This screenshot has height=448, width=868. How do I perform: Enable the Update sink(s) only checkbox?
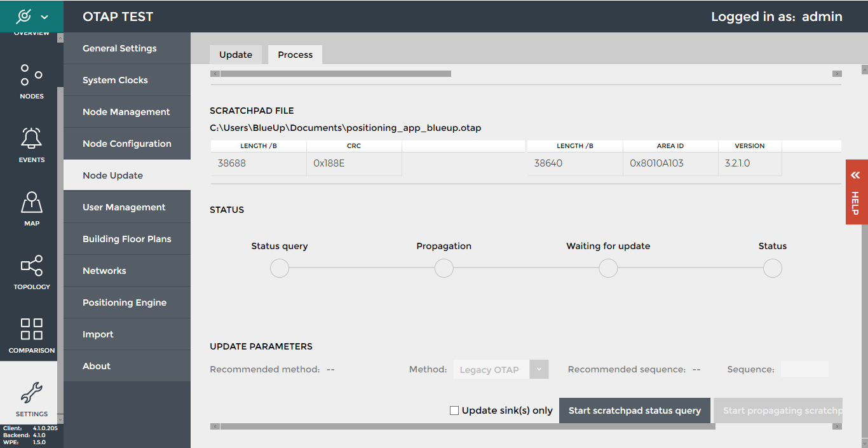tap(454, 411)
